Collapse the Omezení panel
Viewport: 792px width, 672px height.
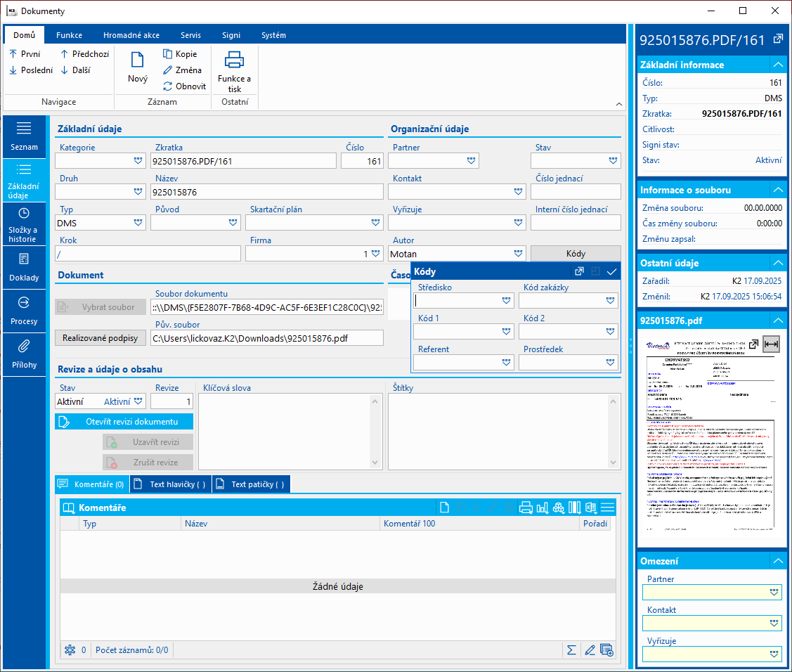(777, 561)
